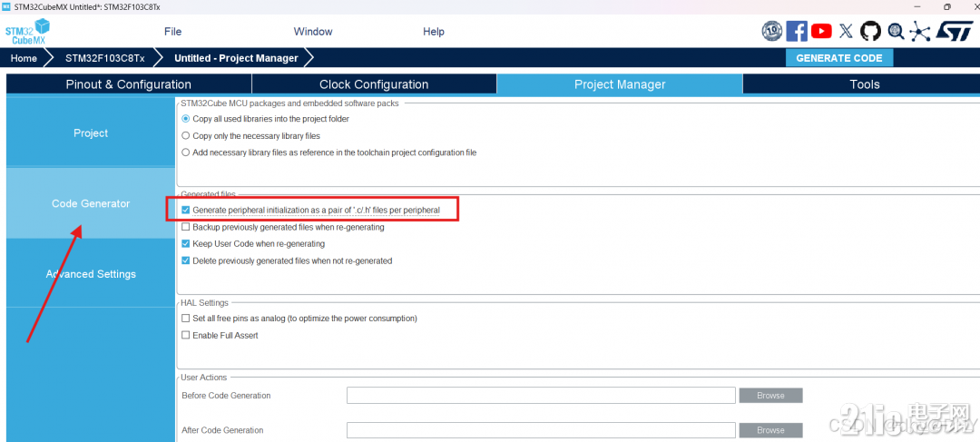This screenshot has width=980, height=442.
Task: Open the Advanced Settings side section
Action: (x=91, y=274)
